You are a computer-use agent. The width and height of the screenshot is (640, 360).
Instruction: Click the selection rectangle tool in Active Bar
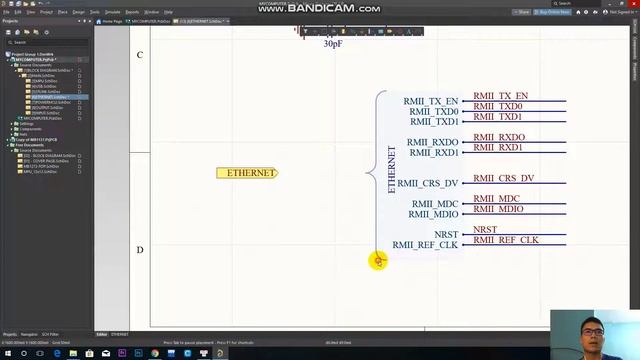point(324,31)
